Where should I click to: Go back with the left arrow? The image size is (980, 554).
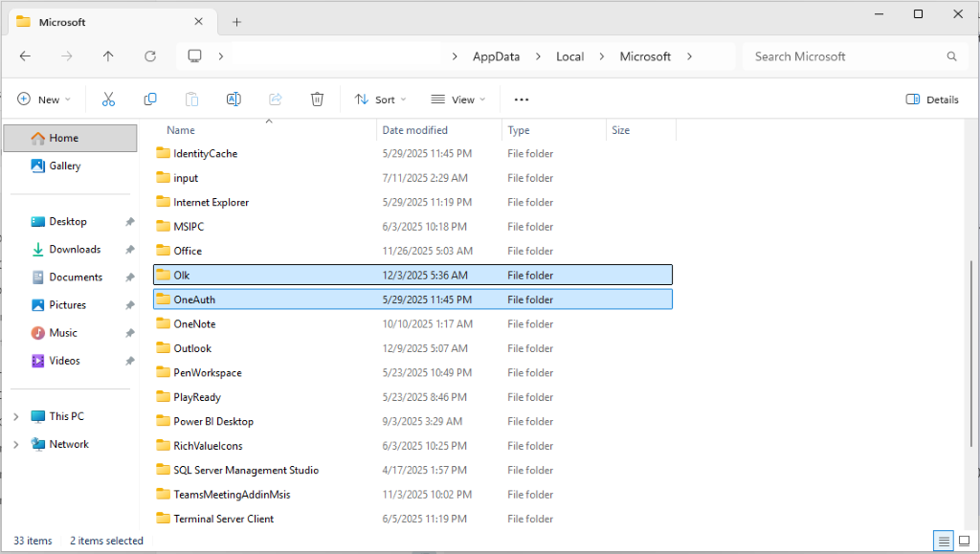click(25, 56)
